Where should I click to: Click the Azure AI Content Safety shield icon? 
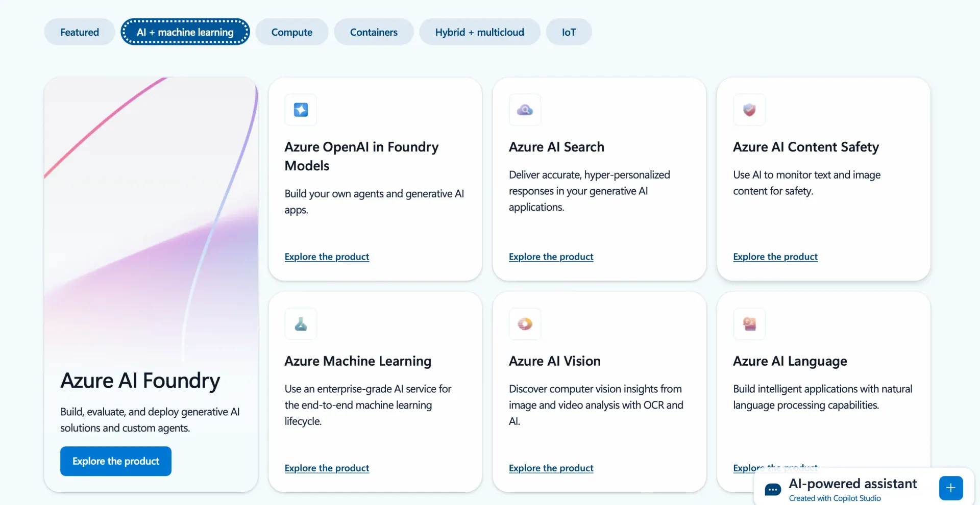click(749, 110)
